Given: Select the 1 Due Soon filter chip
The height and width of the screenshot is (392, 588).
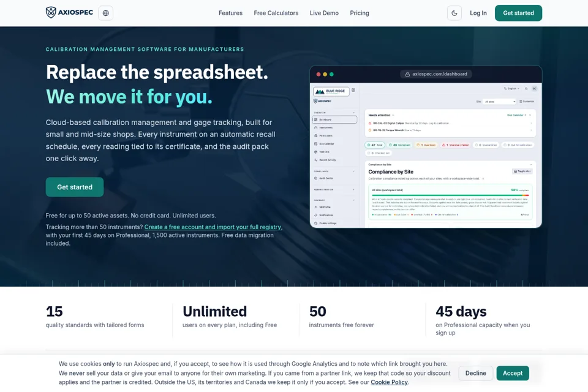Looking at the screenshot, I should pos(426,145).
